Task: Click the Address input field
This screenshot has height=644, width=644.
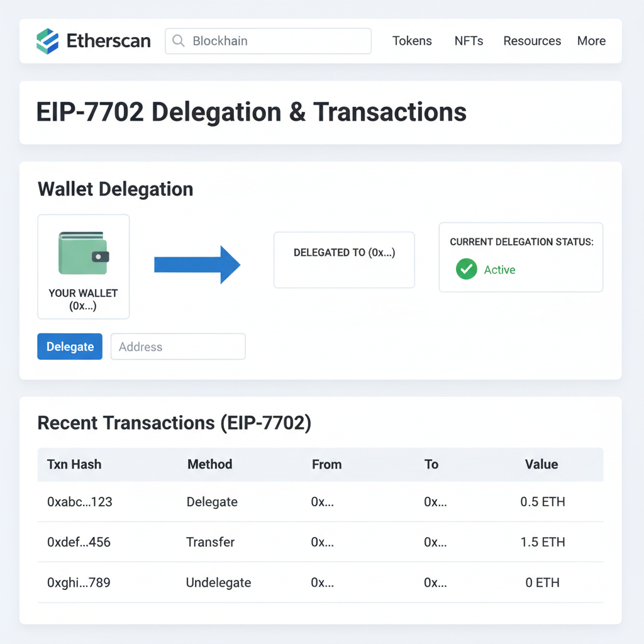Action: [178, 346]
